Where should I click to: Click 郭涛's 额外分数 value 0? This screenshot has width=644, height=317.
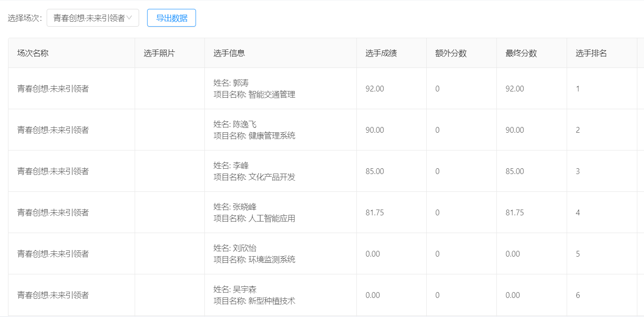point(437,89)
